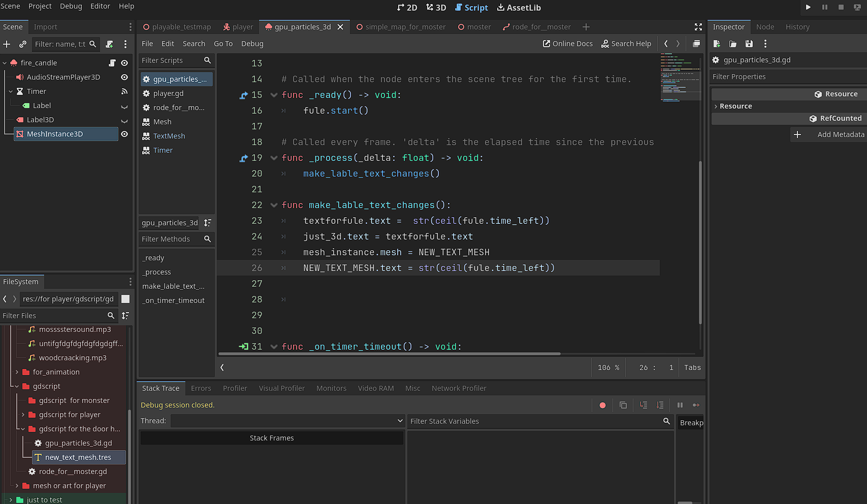This screenshot has width=867, height=504.
Task: Click the debugger Continue icon
Action: click(696, 405)
